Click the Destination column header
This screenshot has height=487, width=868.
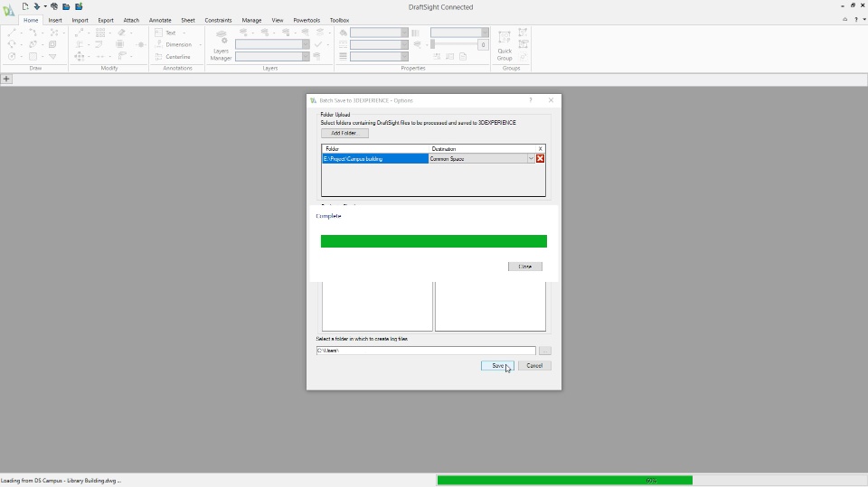tap(483, 149)
